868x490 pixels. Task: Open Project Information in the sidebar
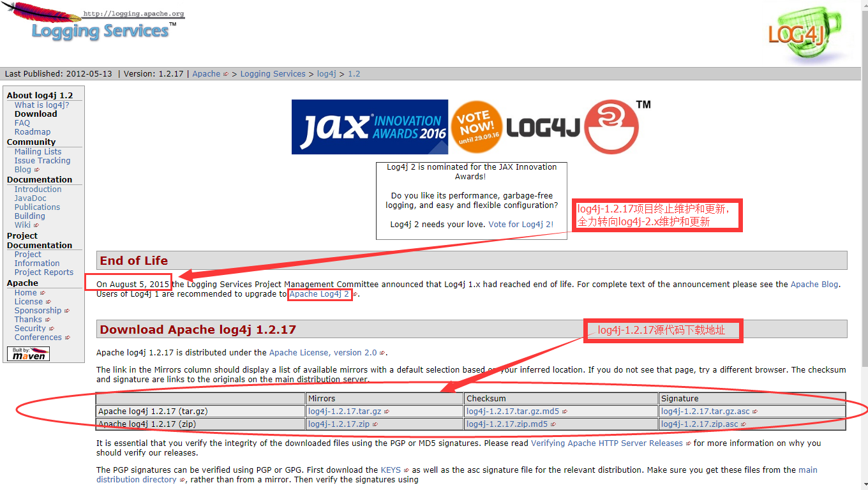37,259
